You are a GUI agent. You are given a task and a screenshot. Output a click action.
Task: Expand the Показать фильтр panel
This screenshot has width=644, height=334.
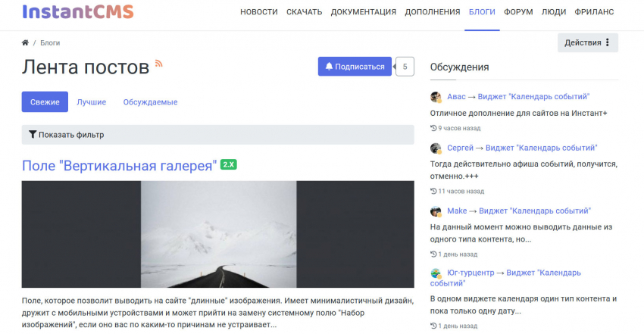pos(217,135)
